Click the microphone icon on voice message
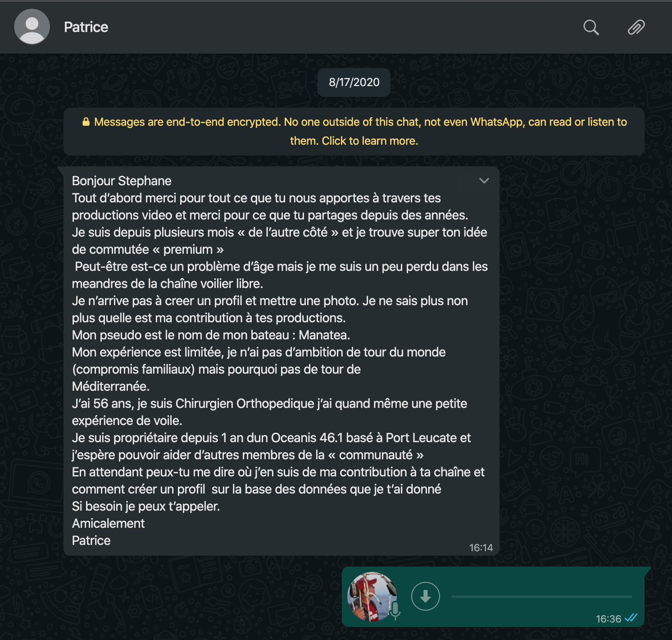This screenshot has height=640, width=672. 395,610
